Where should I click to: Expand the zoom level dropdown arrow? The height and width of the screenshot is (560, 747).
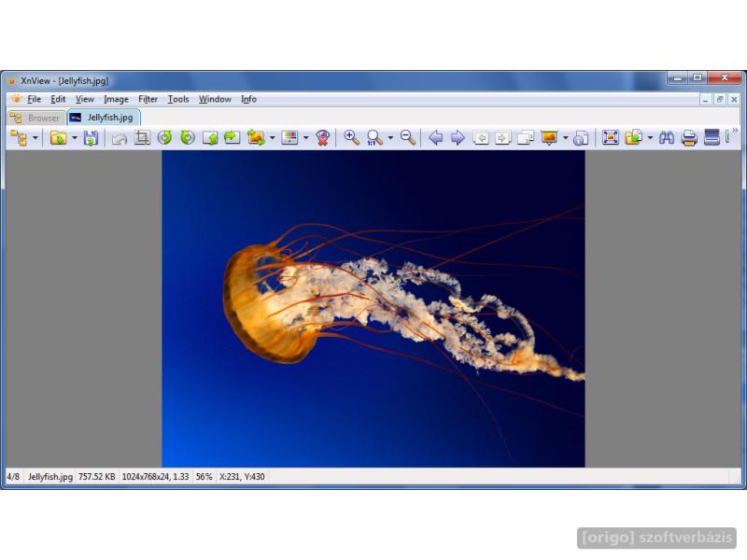pyautogui.click(x=390, y=138)
